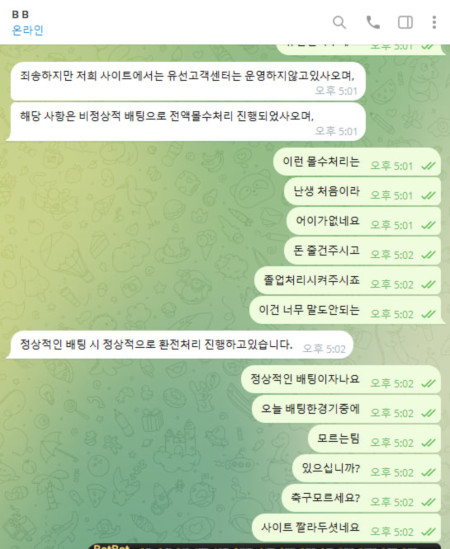Select the '오늘 배팅한경기중에' message
The image size is (450, 549).
346,409
